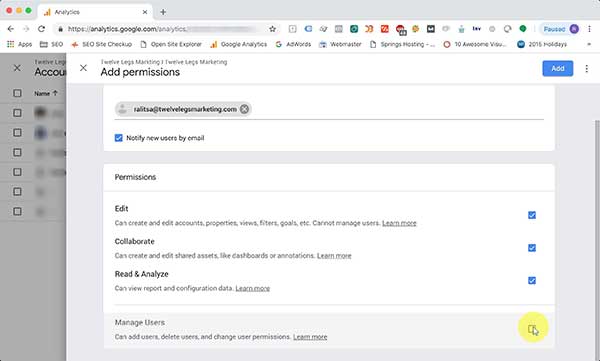This screenshot has width=600, height=361.
Task: Click the 'lav' text extension icon
Action: (476, 29)
